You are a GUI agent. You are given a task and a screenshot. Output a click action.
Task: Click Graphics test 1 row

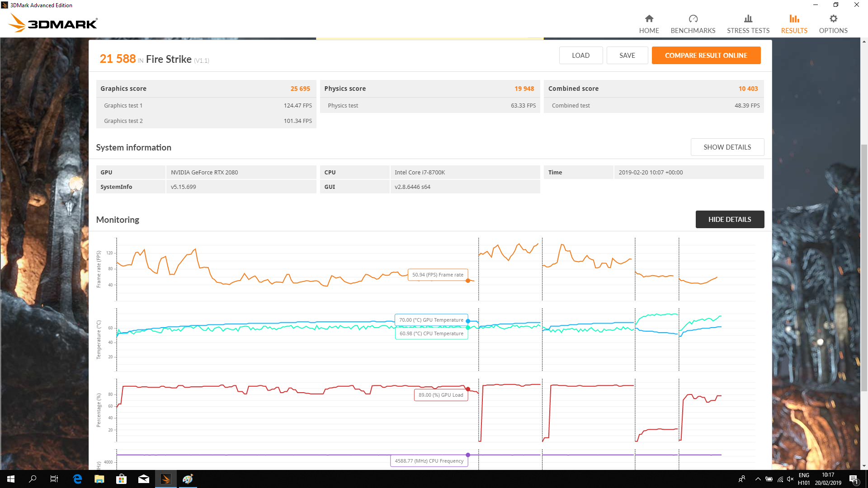click(x=206, y=105)
